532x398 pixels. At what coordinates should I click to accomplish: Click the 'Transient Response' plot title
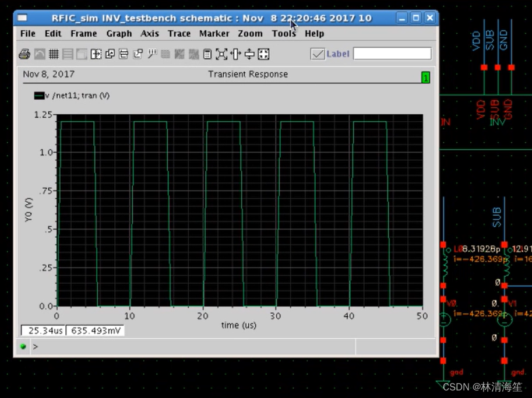tap(248, 75)
